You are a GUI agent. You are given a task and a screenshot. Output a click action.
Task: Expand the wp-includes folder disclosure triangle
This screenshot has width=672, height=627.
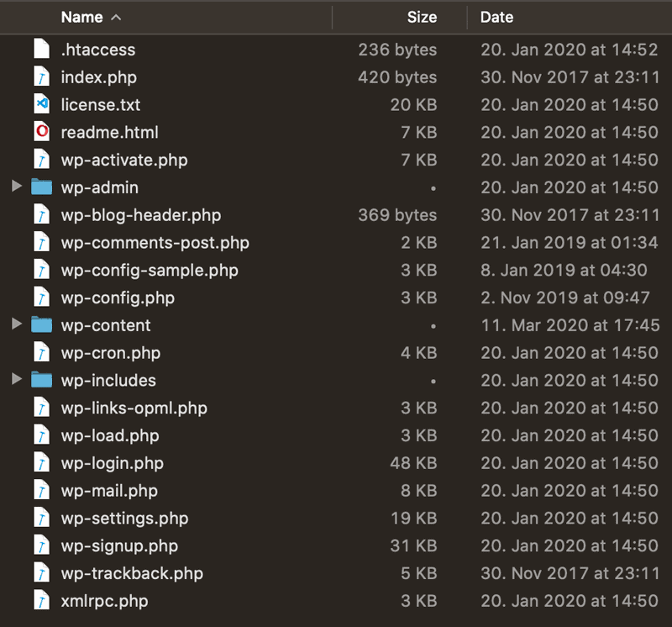point(17,380)
